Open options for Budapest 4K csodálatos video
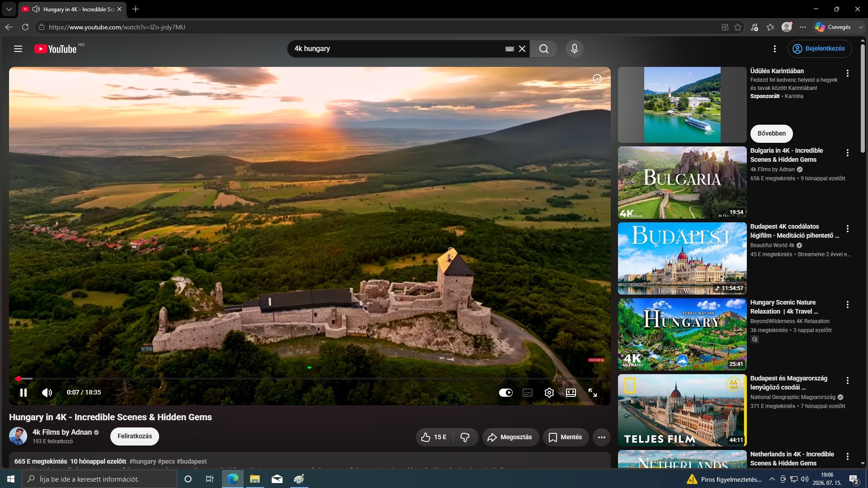This screenshot has width=868, height=488. (x=848, y=229)
